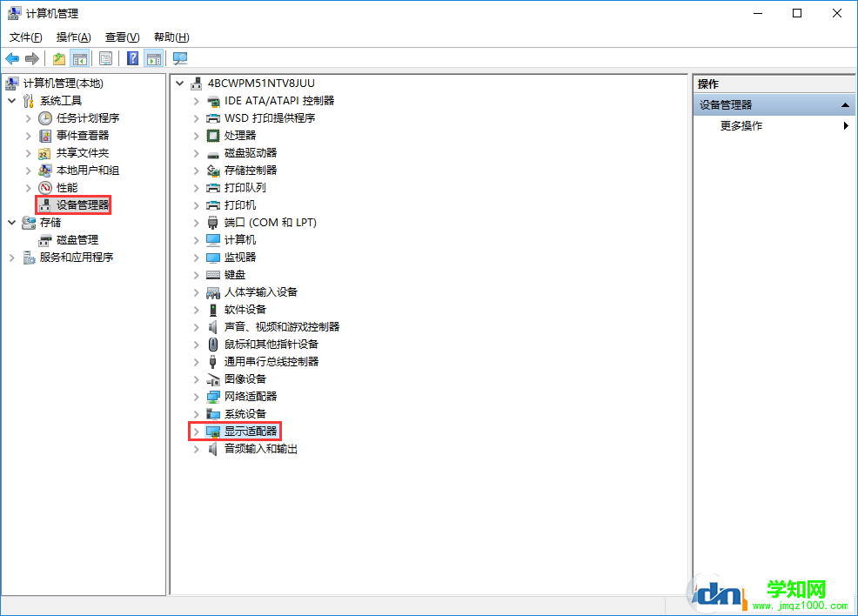
Task: Select 音频输入和输出 label
Action: (x=261, y=449)
